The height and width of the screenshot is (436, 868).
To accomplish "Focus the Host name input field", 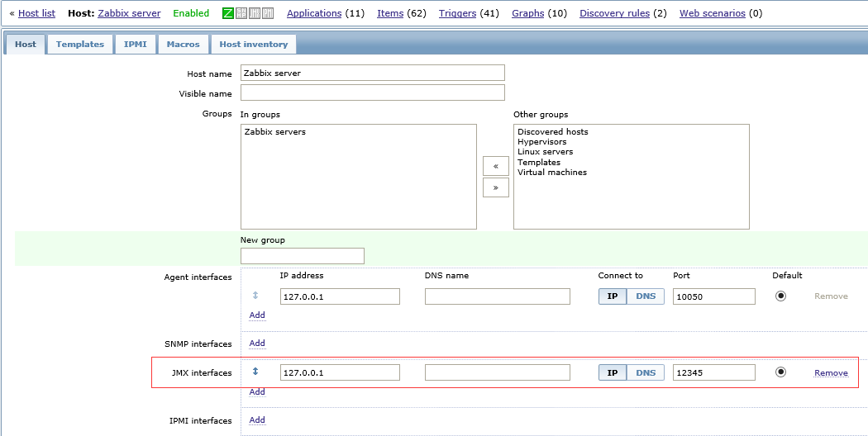I will (x=373, y=73).
